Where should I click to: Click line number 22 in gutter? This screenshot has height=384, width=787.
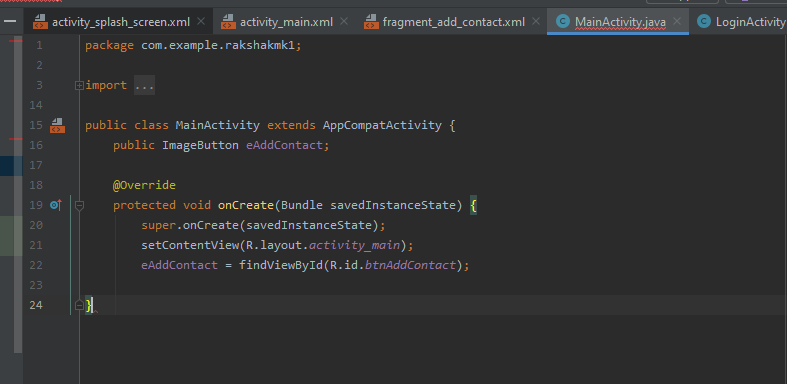[x=36, y=265]
